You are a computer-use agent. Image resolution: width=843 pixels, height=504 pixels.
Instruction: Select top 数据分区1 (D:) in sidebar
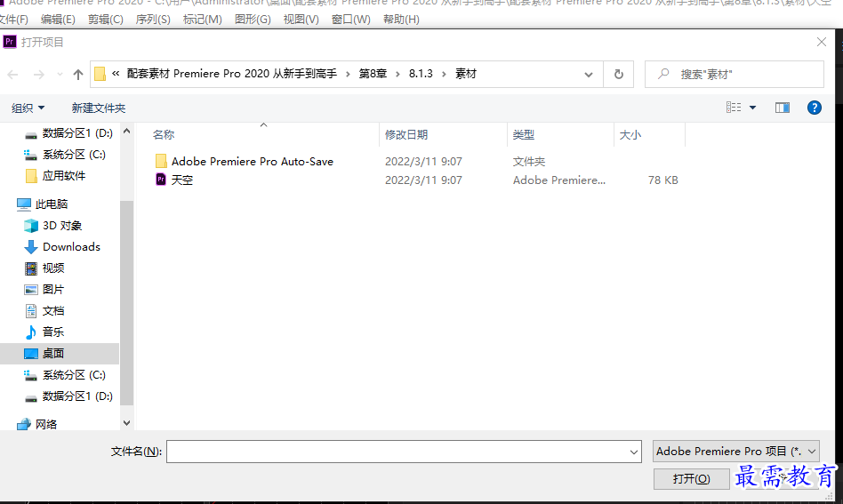tap(77, 133)
